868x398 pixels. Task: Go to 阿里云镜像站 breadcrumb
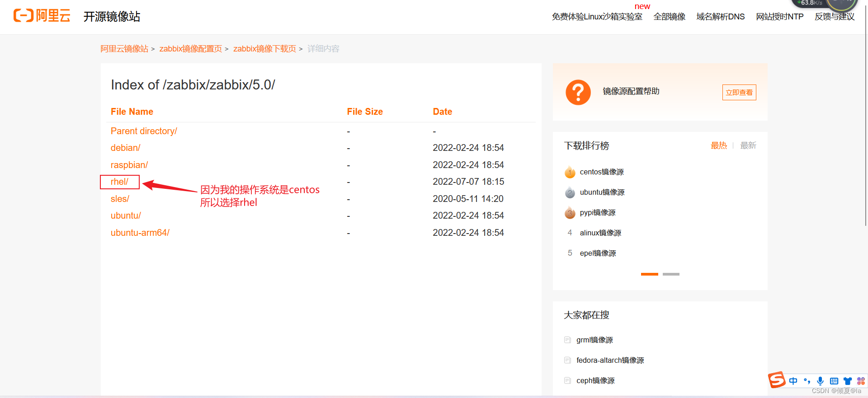pyautogui.click(x=124, y=49)
